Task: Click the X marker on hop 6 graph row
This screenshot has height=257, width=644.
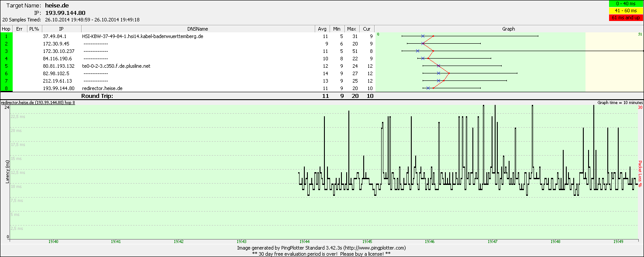Action: click(438, 73)
